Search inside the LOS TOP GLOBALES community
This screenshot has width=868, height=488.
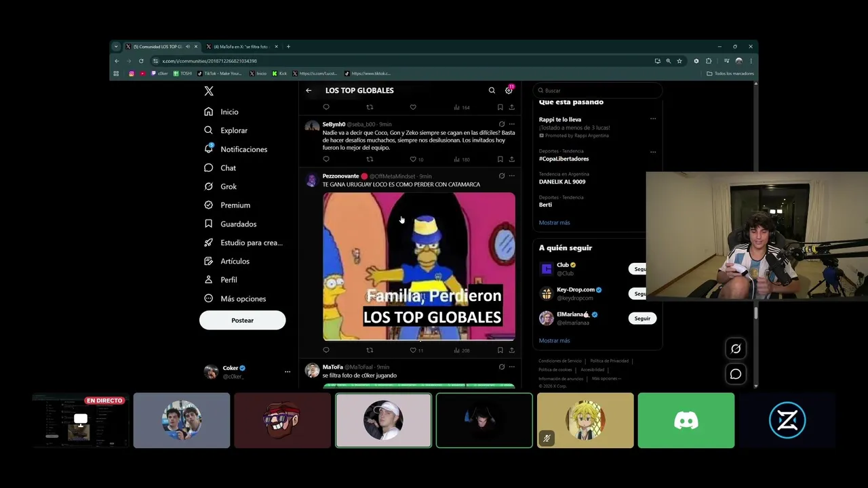click(492, 90)
